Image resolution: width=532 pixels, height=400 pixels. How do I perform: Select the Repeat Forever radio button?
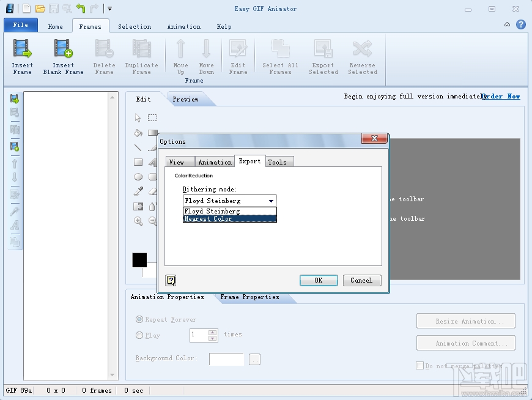pyautogui.click(x=139, y=319)
